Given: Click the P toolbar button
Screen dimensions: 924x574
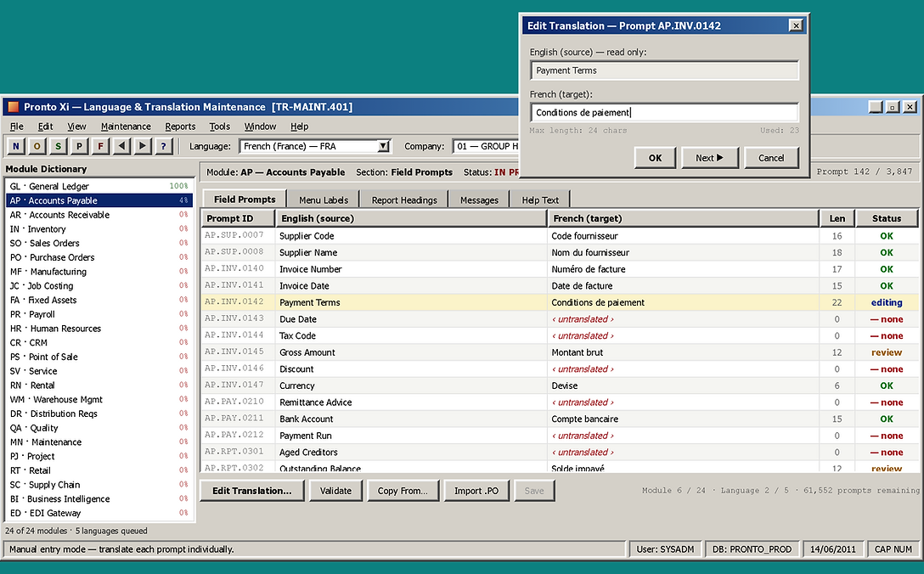Looking at the screenshot, I should pyautogui.click(x=79, y=146).
